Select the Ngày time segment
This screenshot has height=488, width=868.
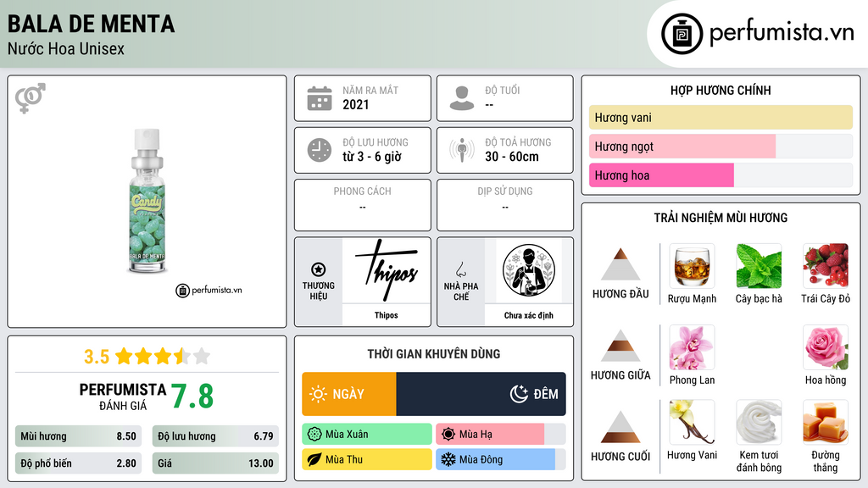tap(349, 394)
